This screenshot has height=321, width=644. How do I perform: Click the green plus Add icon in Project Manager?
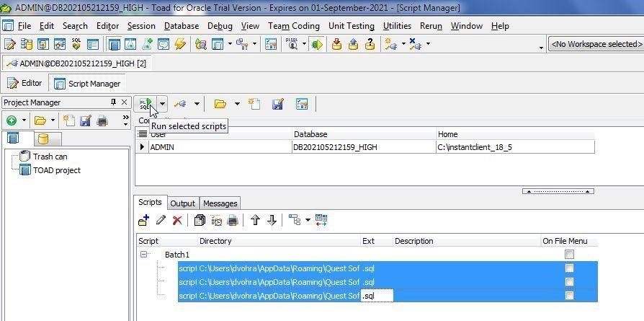[12, 120]
